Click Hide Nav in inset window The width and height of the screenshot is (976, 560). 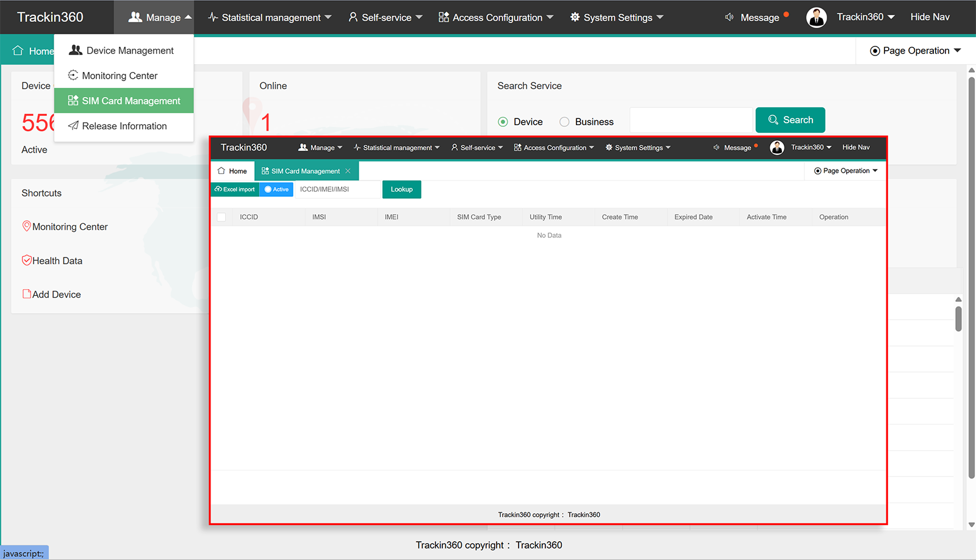click(x=856, y=147)
